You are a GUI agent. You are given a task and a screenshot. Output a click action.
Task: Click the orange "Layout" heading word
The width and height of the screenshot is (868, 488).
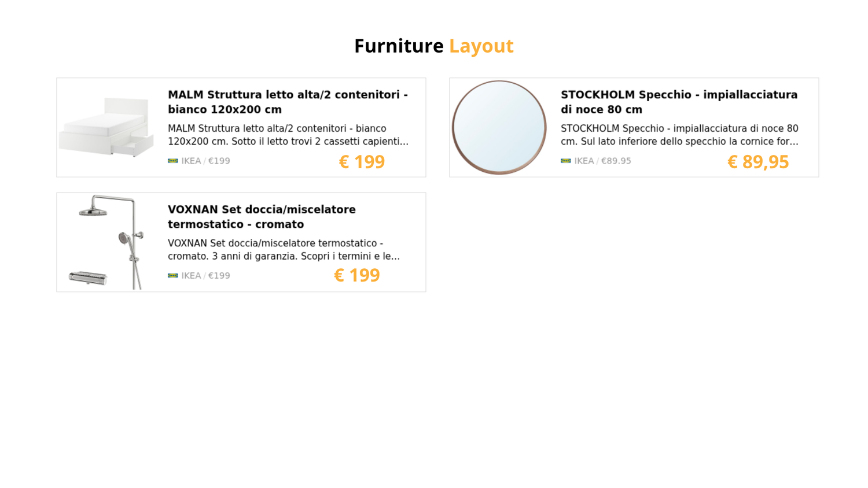point(481,46)
